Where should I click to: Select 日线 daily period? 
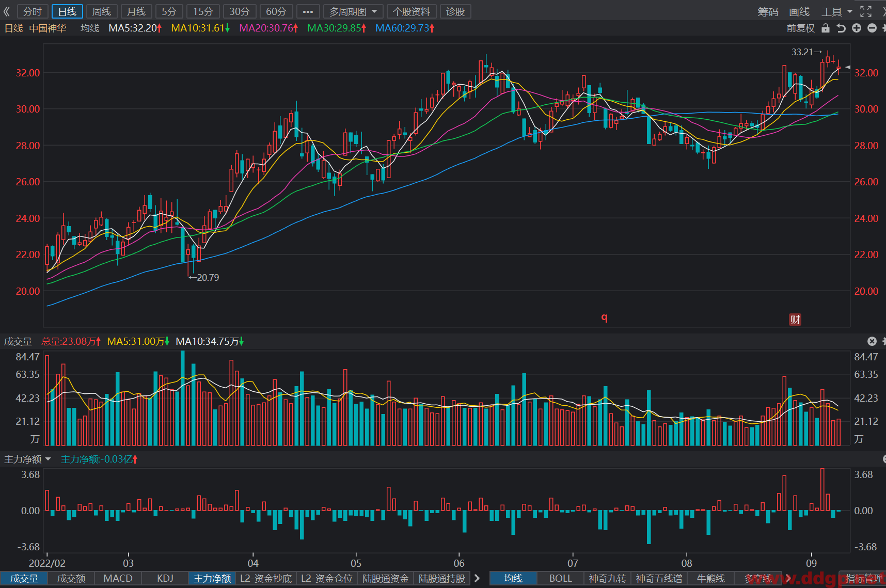click(x=67, y=11)
